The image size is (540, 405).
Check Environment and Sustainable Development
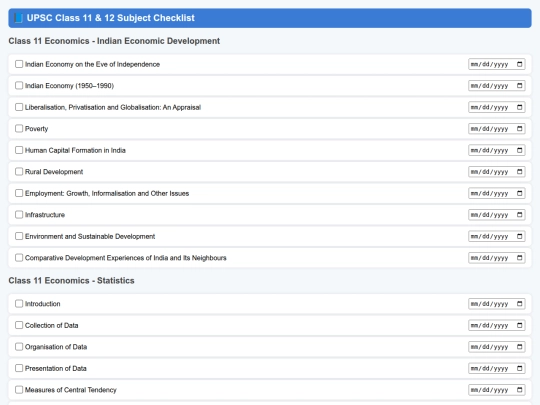[19, 236]
